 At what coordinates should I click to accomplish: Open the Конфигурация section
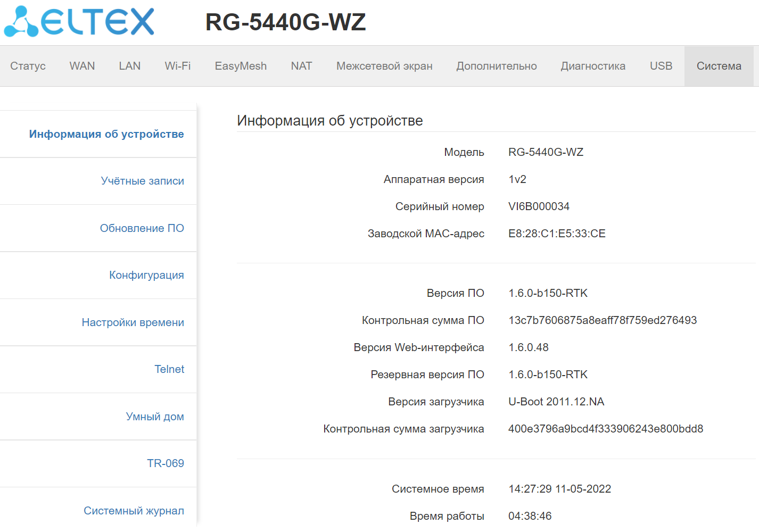pyautogui.click(x=146, y=275)
